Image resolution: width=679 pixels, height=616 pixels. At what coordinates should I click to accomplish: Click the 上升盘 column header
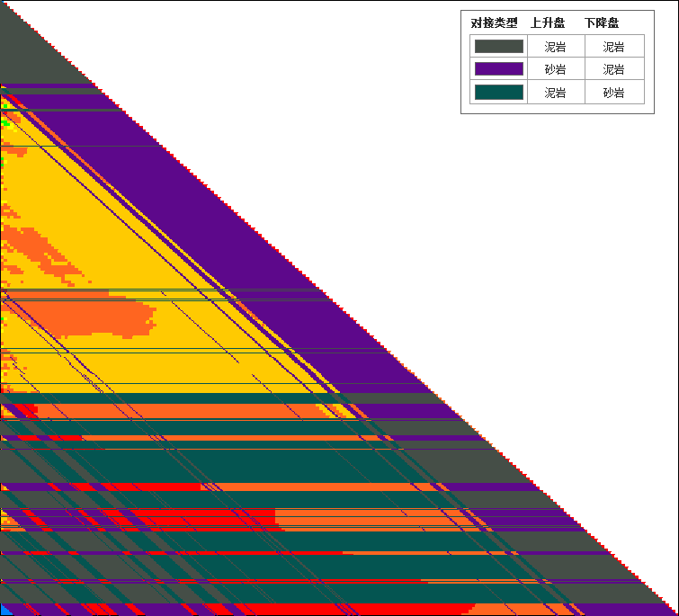(548, 23)
